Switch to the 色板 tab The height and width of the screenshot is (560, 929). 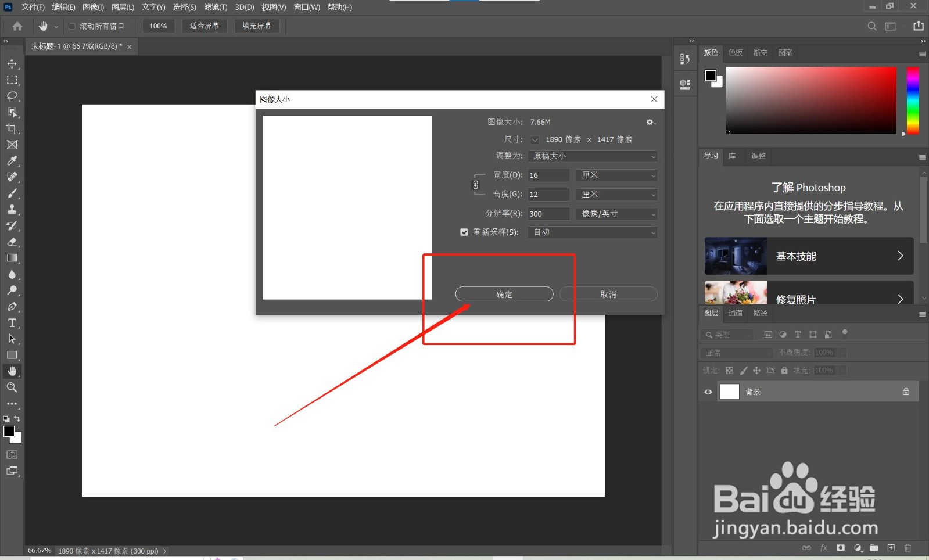tap(736, 52)
